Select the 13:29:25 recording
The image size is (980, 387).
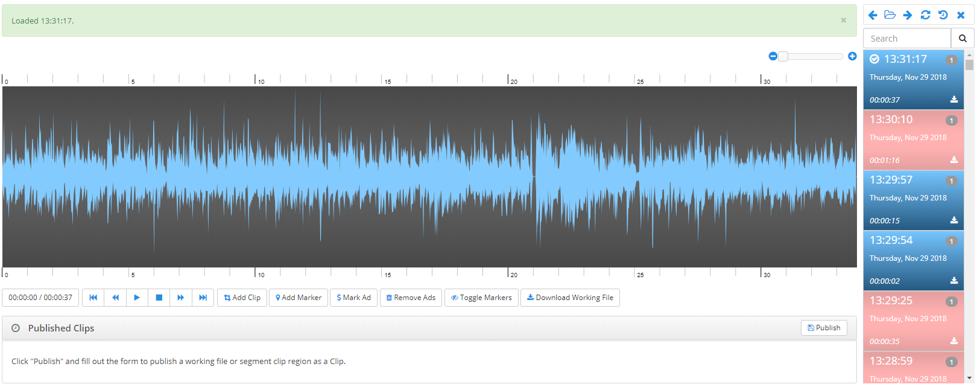pos(913,321)
